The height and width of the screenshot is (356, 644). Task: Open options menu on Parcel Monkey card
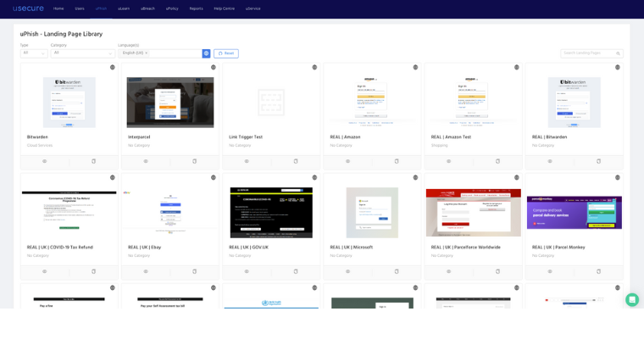[618, 178]
